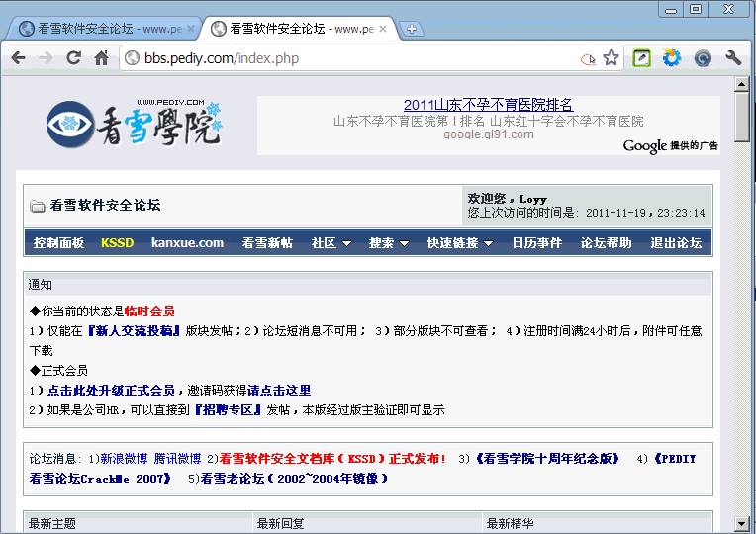Select the second 看雪软件安全论坛 tab

297,29
